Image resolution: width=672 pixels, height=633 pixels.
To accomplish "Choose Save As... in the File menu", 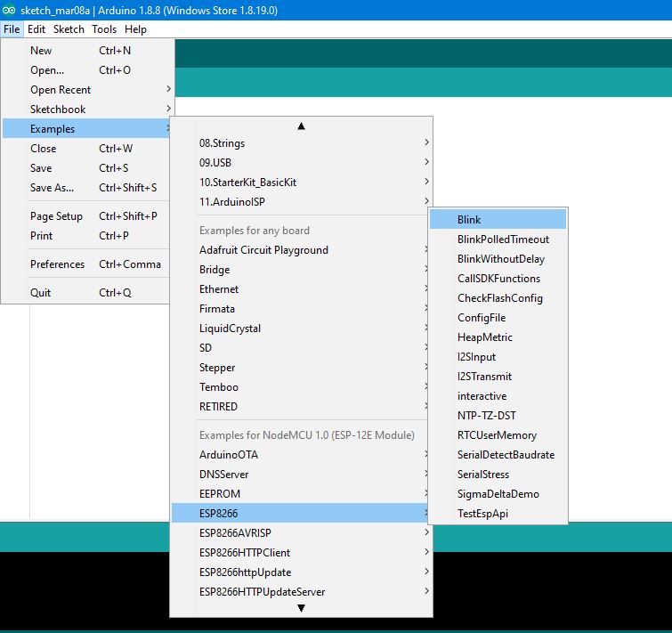I will [87, 188].
